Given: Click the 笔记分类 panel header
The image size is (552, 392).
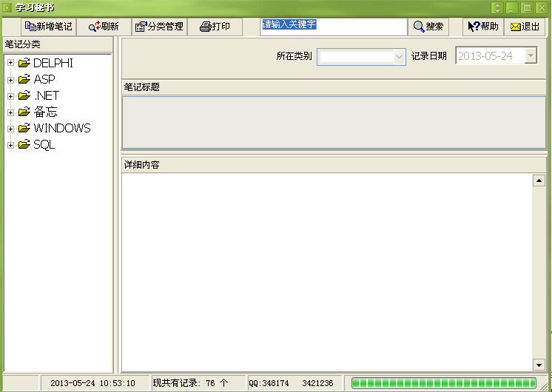Looking at the screenshot, I should click(x=58, y=44).
